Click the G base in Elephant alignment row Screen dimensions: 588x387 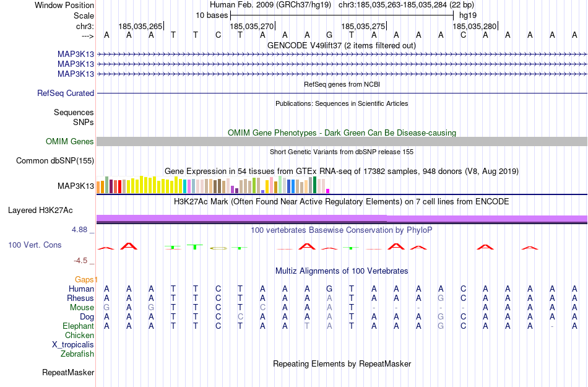point(441,326)
